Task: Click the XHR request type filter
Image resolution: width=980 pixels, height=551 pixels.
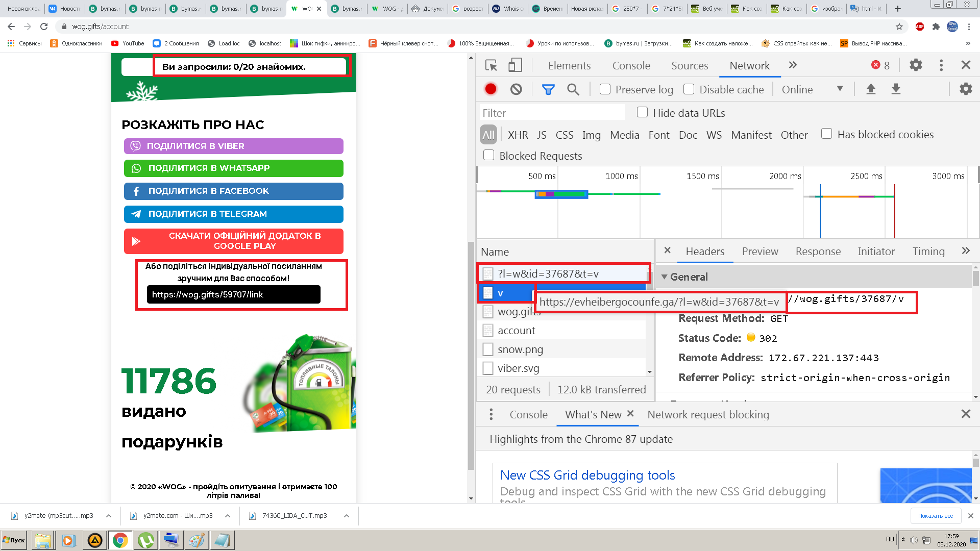Action: (518, 135)
